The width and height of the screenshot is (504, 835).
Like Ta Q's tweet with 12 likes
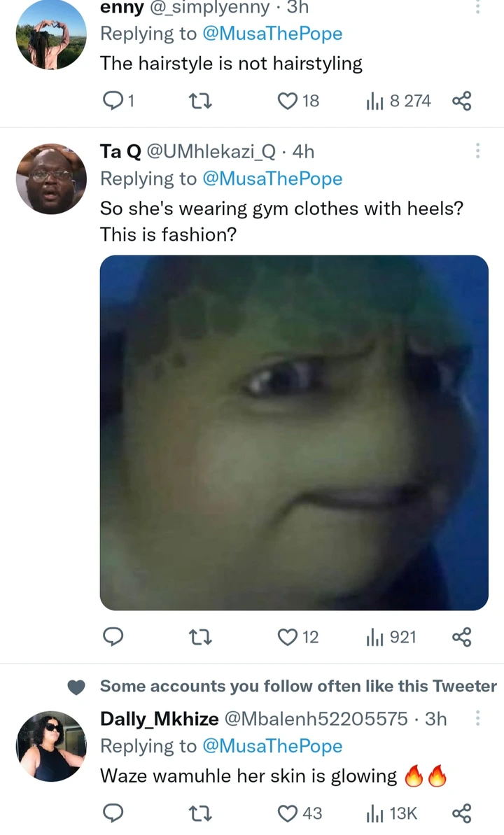pos(298,637)
